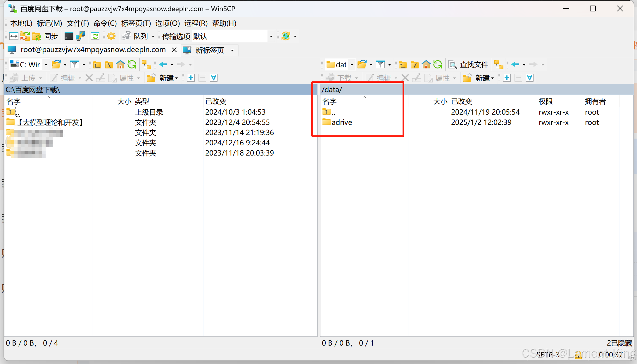Expand the transfer settings 默认 dropdown
This screenshot has width=637, height=364.
271,36
